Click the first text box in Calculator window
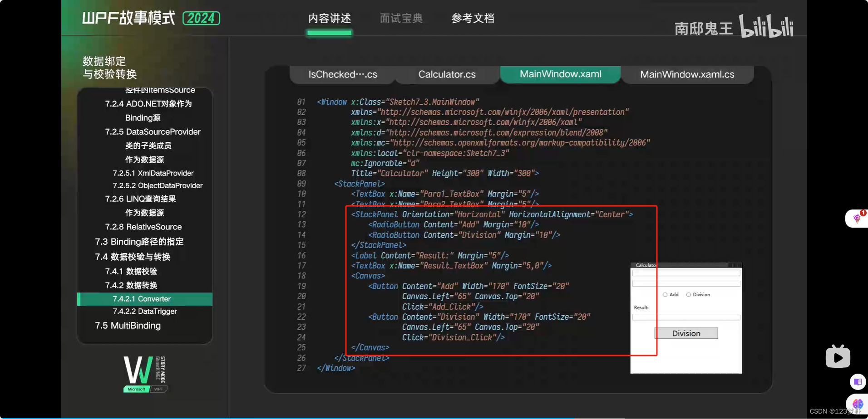This screenshot has width=868, height=419. pos(686,273)
